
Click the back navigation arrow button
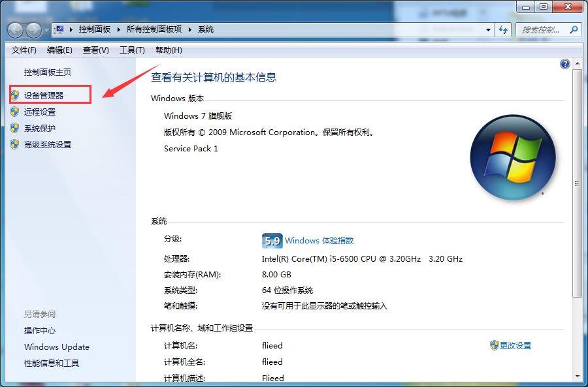16,30
